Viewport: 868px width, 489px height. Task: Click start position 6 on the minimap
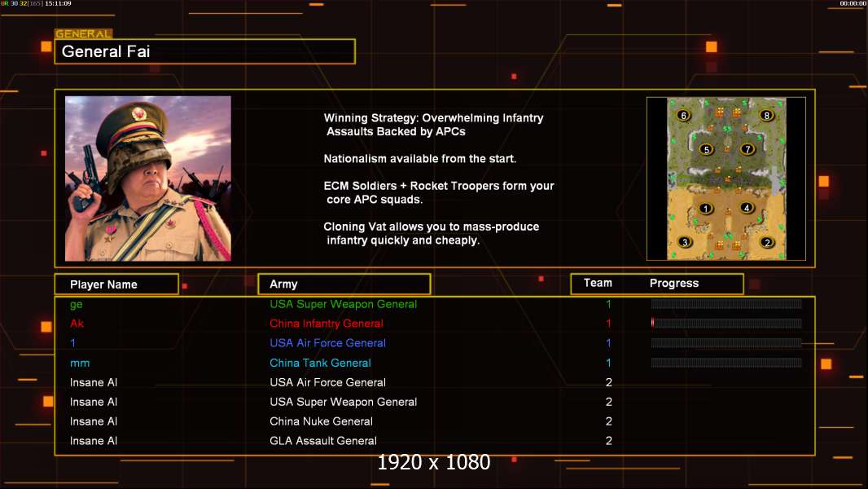click(x=684, y=115)
